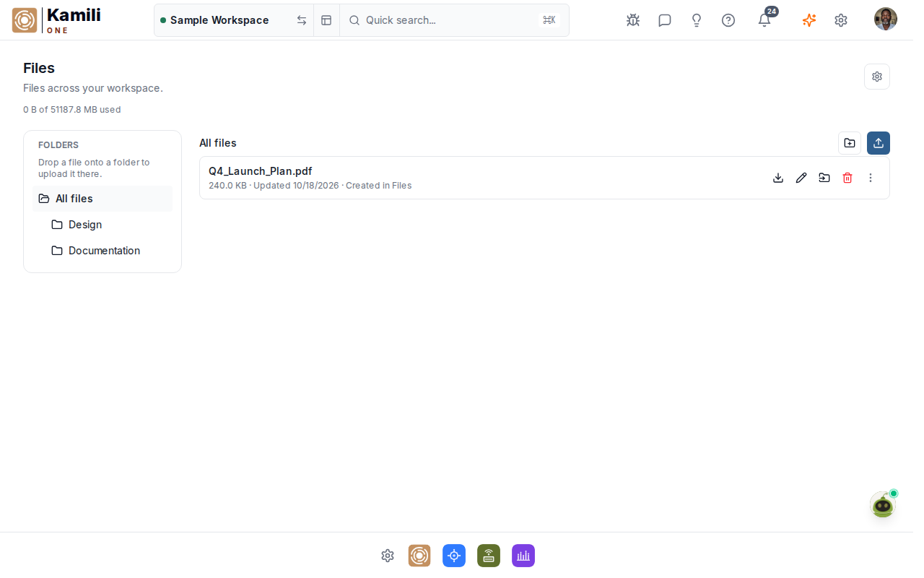Open the purple chart dock app
This screenshot has width=924, height=578.
click(x=523, y=556)
